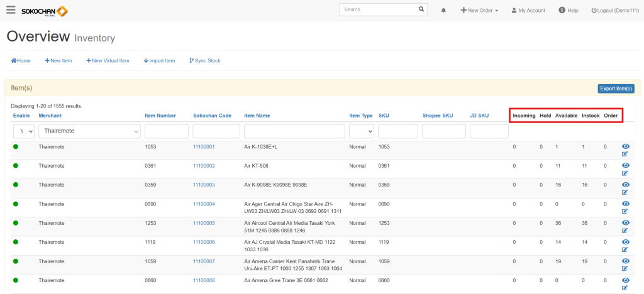Edit the Air Amena Carrier item row
Screen dimensions: 644x294
coord(625,269)
